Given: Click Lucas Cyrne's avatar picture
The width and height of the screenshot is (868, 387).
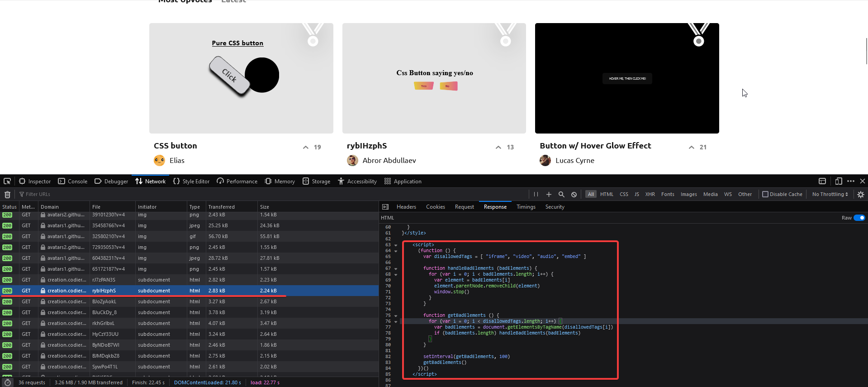Looking at the screenshot, I should point(545,160).
